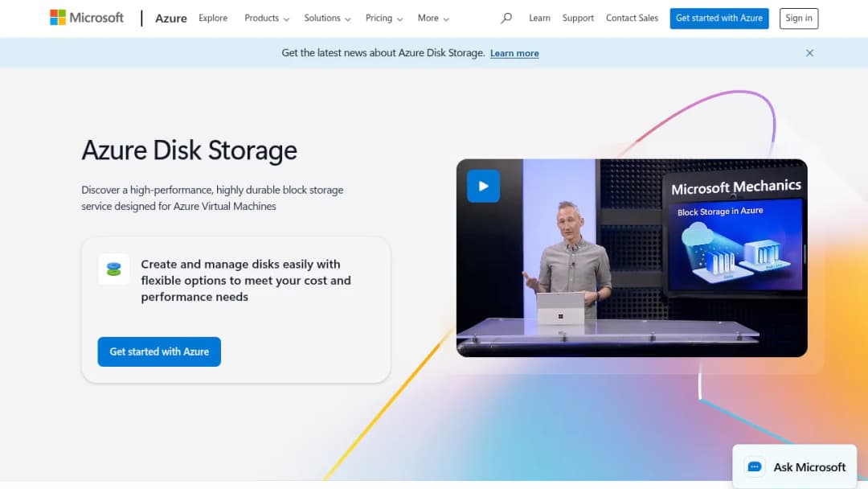
Task: Play the Microsoft Mechanics video
Action: 483,186
